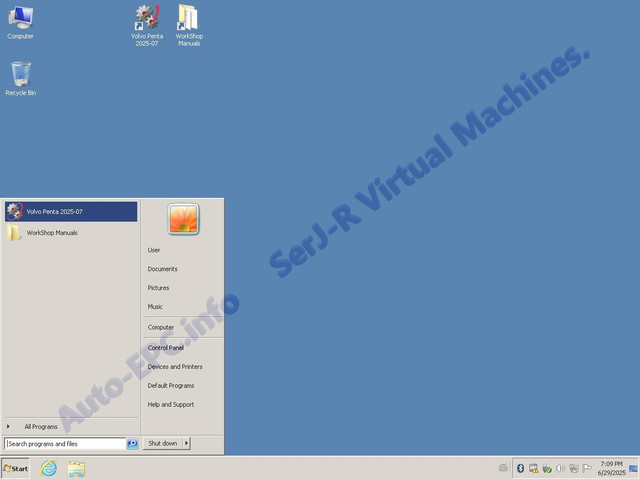Click the Shut down button
This screenshot has height=480, width=640.
(x=162, y=443)
